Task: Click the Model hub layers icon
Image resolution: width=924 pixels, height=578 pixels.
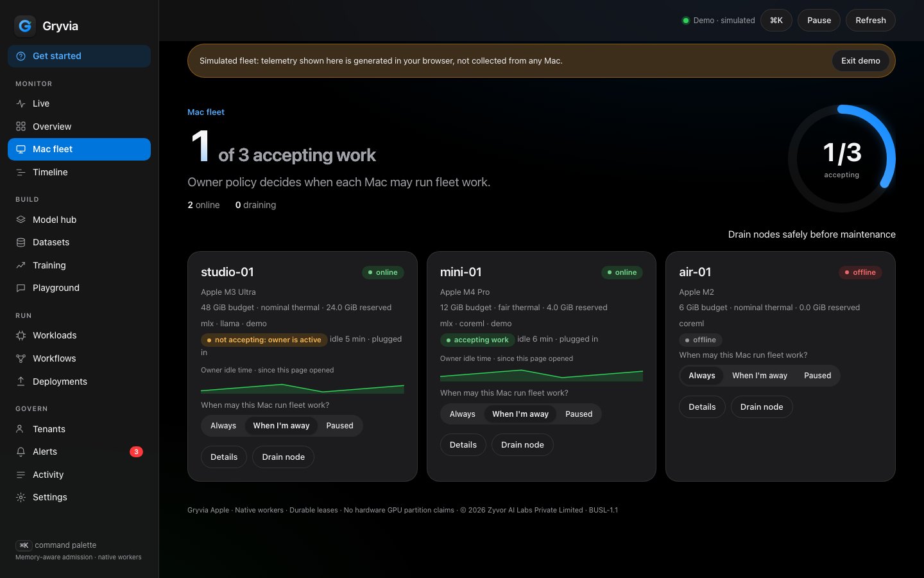Action: point(21,220)
